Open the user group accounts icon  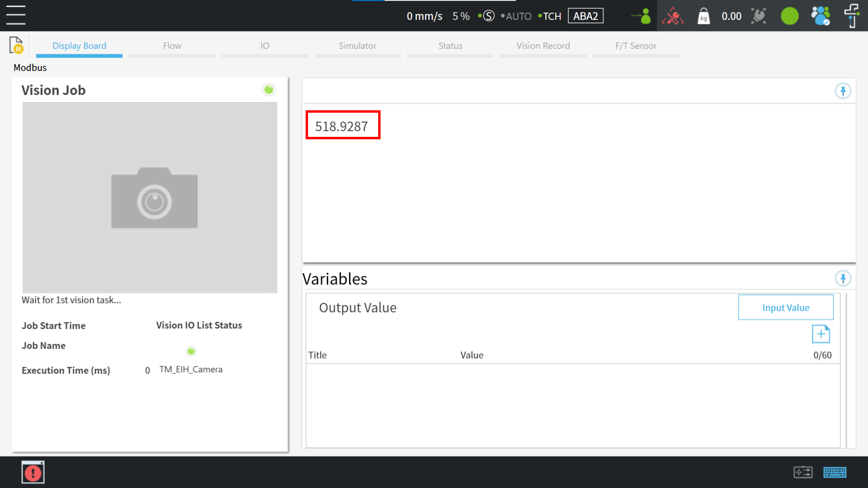(820, 16)
